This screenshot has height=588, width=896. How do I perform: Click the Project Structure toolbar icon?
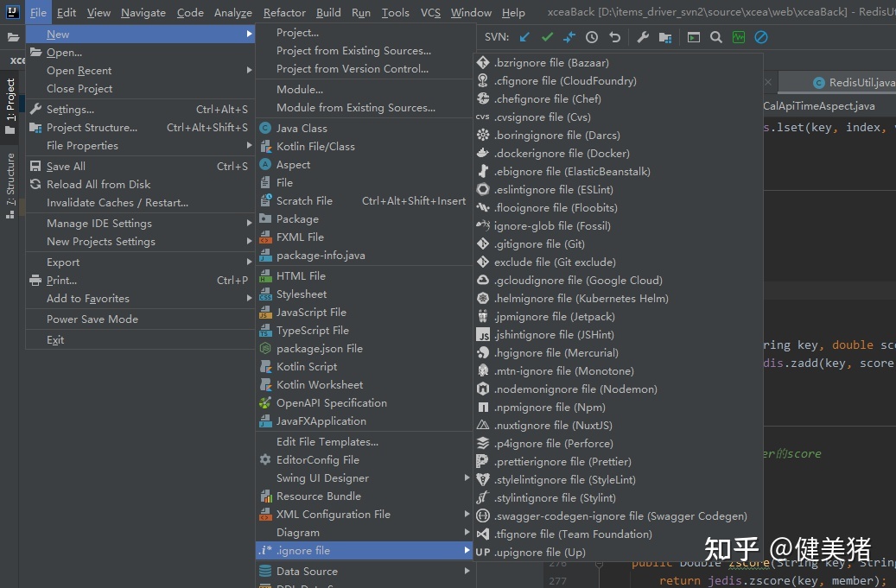tap(665, 37)
